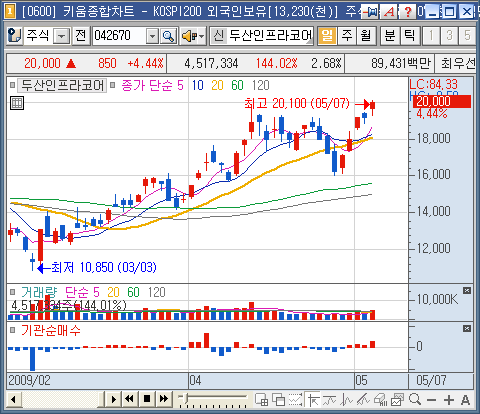Click the play forward button
The width and height of the screenshot is (480, 414).
point(113,399)
